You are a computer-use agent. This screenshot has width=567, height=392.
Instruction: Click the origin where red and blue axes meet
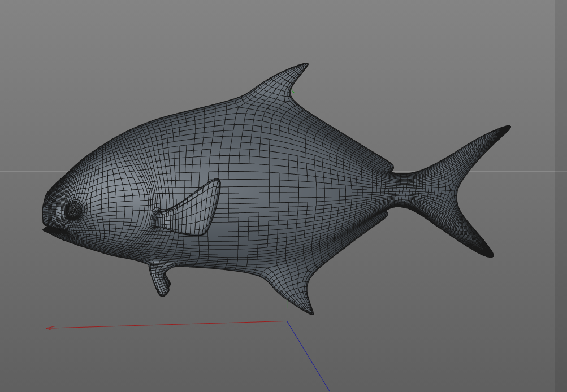pos(287,321)
